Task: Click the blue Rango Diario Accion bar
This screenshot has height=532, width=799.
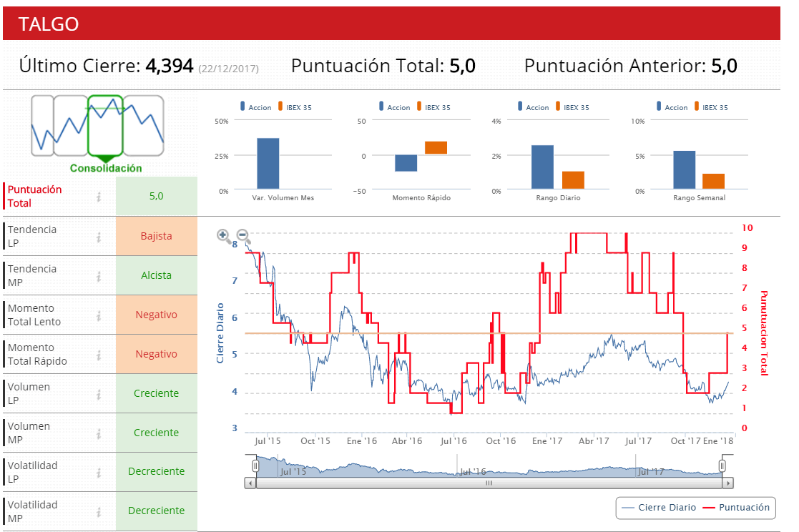Action: click(x=543, y=167)
